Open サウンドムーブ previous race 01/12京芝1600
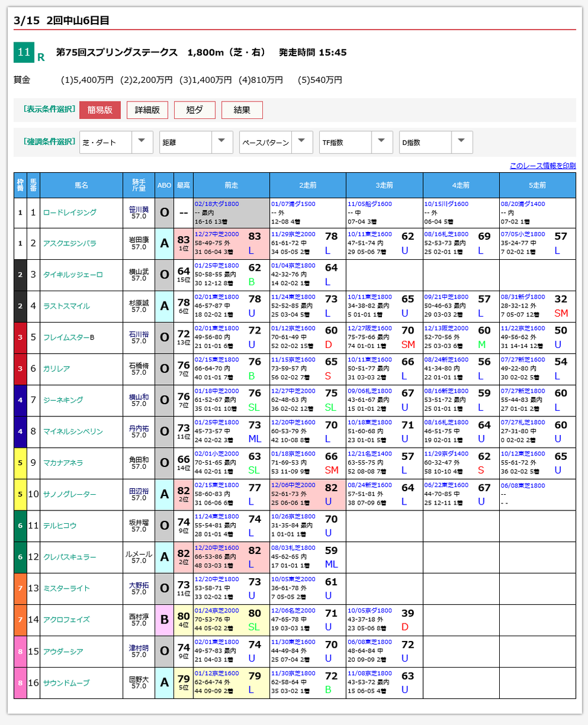588x725 pixels. pyautogui.click(x=217, y=674)
